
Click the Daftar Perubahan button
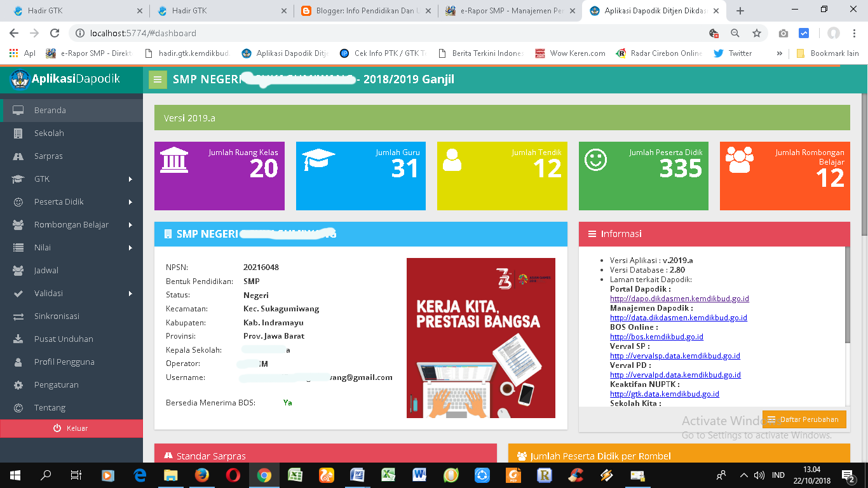806,419
